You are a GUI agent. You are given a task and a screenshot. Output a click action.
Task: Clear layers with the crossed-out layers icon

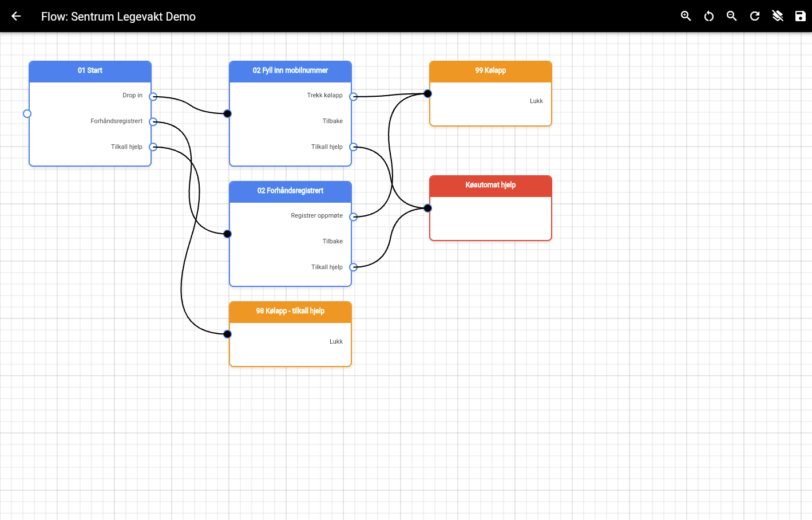[777, 16]
